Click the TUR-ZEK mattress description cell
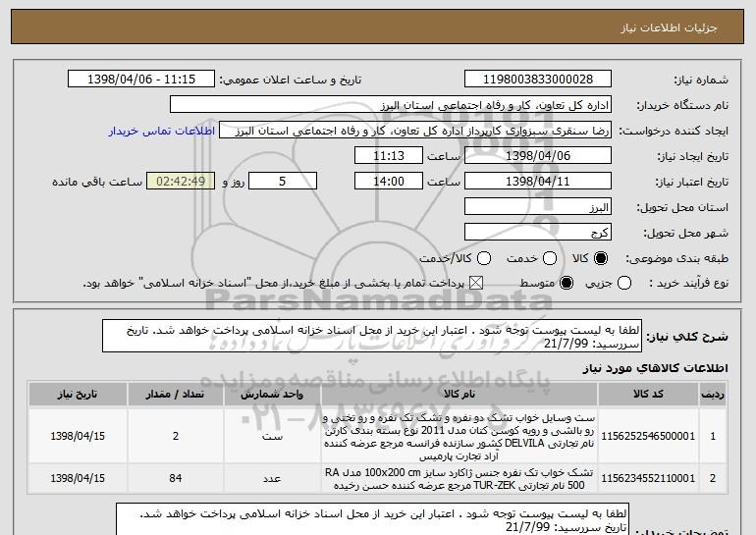The height and width of the screenshot is (535, 756). (459, 479)
